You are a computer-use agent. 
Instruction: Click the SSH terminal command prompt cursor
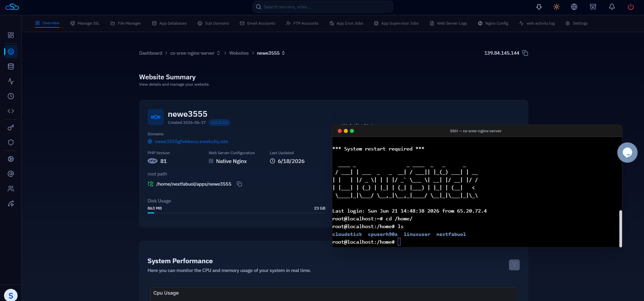point(399,242)
